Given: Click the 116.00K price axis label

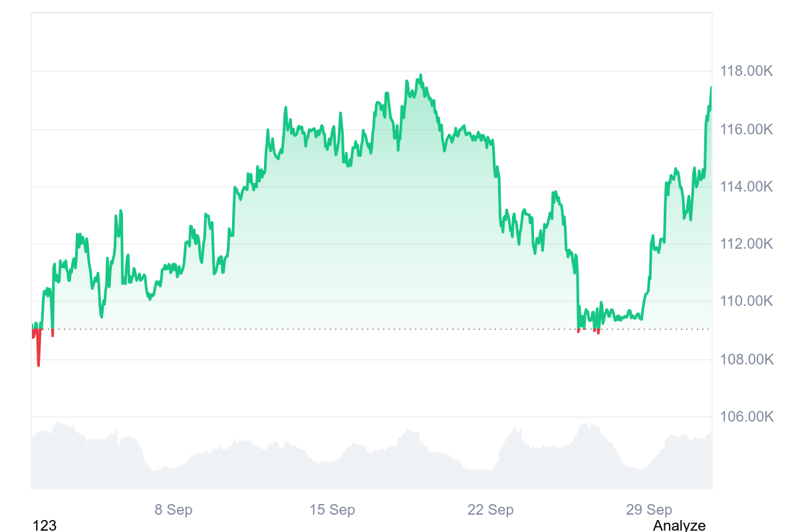Looking at the screenshot, I should tap(746, 129).
